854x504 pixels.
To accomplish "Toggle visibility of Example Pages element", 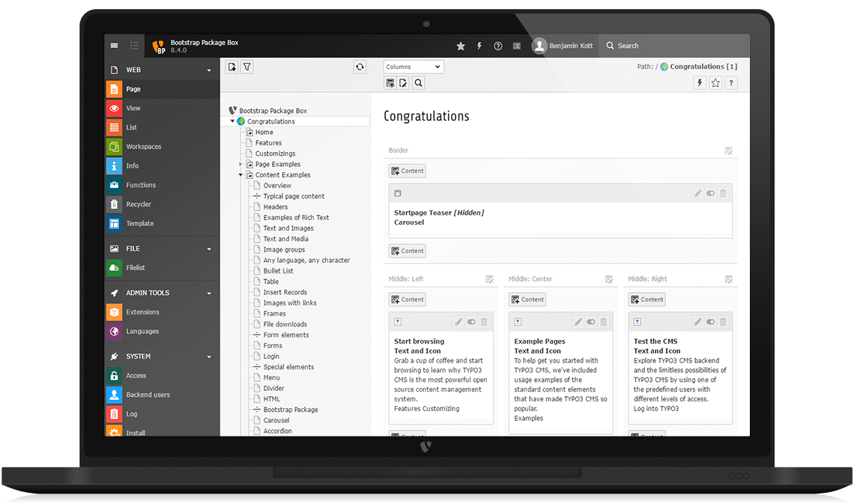I will pyautogui.click(x=591, y=322).
